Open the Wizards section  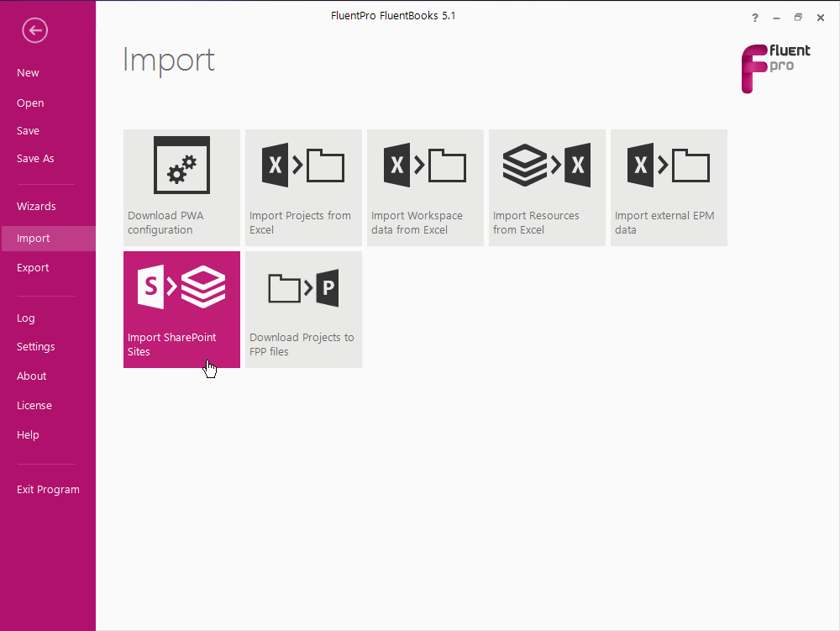36,206
